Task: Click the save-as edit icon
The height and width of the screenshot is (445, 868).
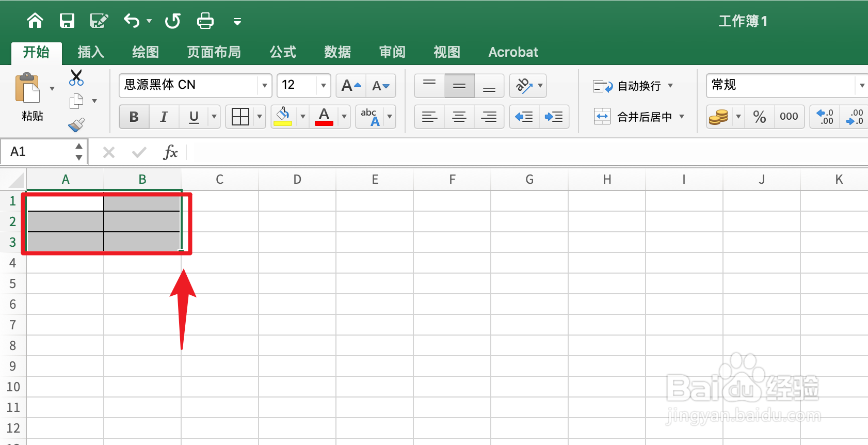Action: point(99,21)
